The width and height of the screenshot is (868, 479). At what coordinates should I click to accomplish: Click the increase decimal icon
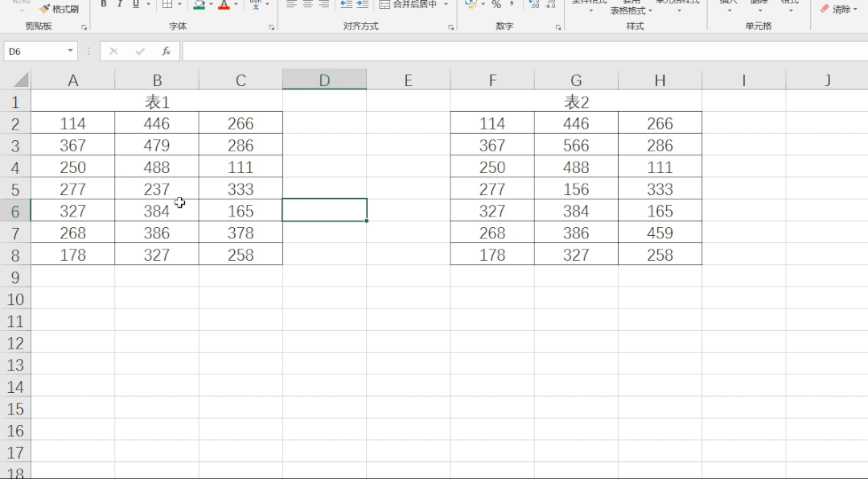tap(534, 5)
